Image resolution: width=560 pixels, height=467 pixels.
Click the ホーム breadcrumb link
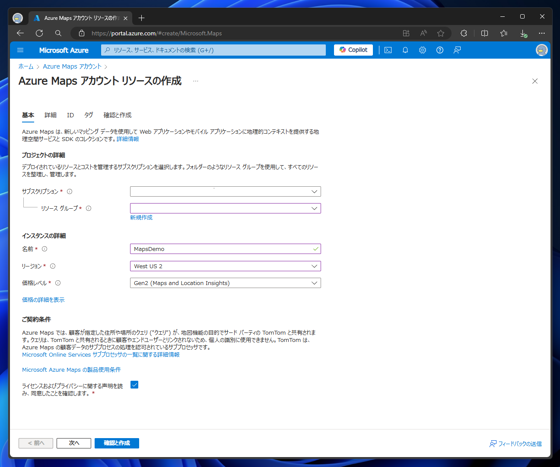[x=26, y=66]
